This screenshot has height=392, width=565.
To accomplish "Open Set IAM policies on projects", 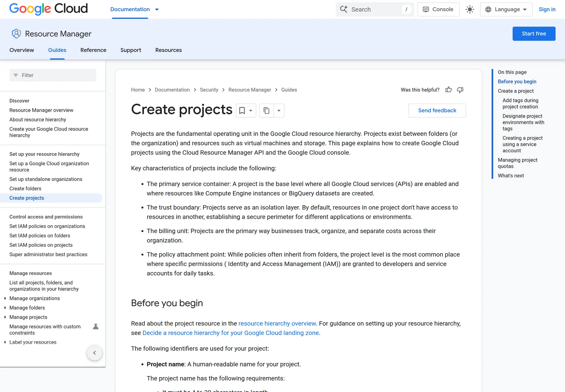I will pyautogui.click(x=41, y=245).
